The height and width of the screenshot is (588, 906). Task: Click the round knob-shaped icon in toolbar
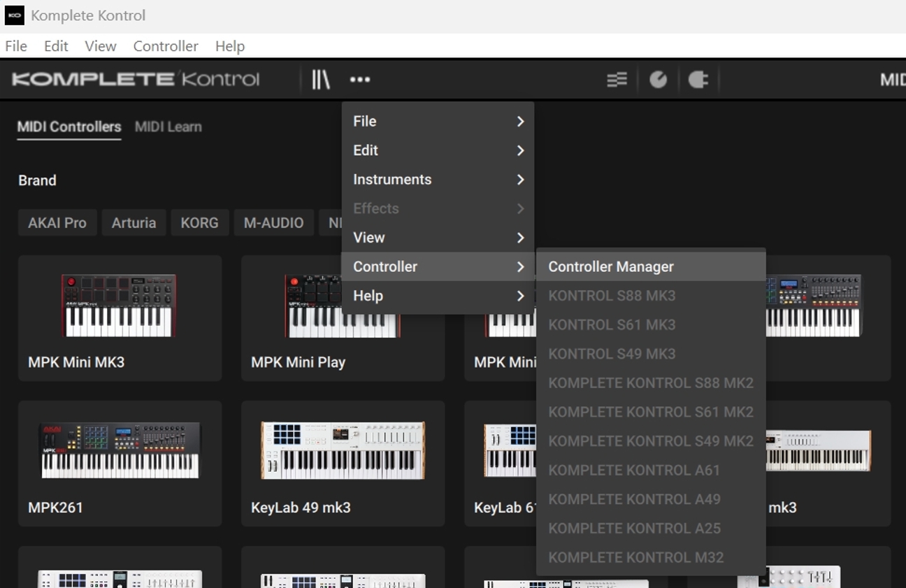[658, 80]
